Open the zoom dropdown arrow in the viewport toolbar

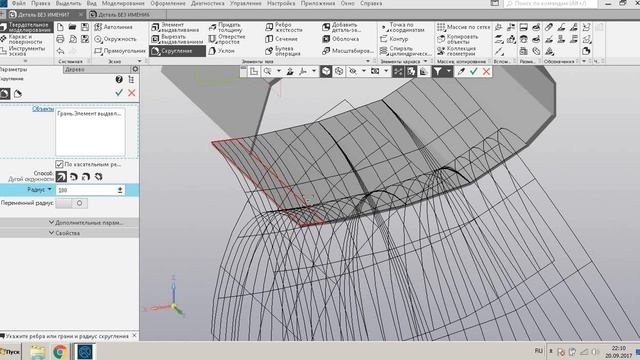(279, 71)
